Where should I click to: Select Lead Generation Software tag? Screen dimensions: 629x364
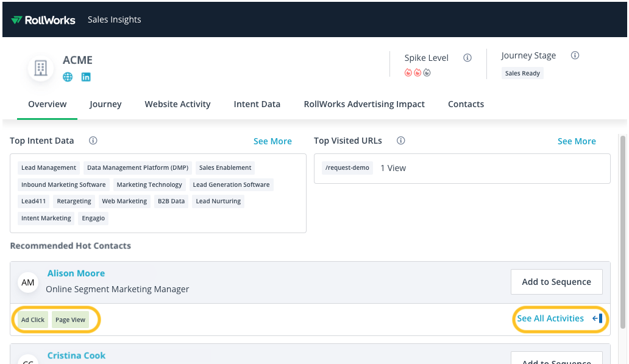(231, 184)
